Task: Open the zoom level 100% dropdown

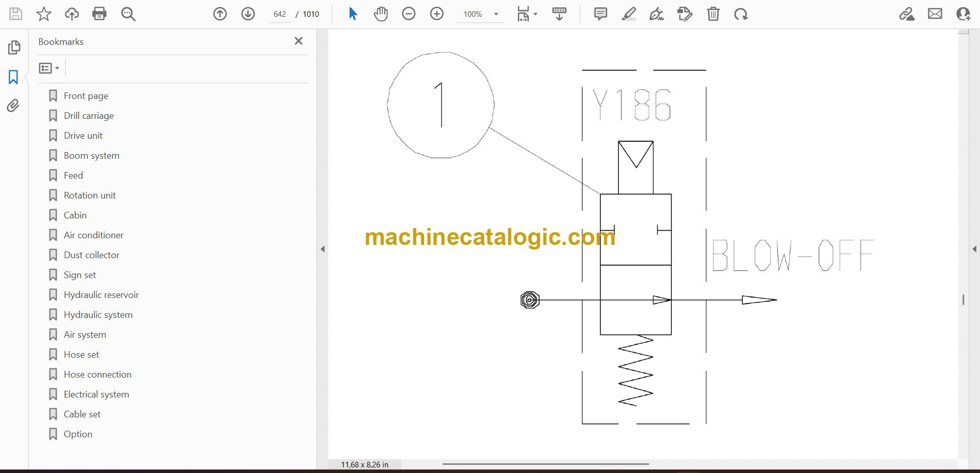Action: point(496,14)
